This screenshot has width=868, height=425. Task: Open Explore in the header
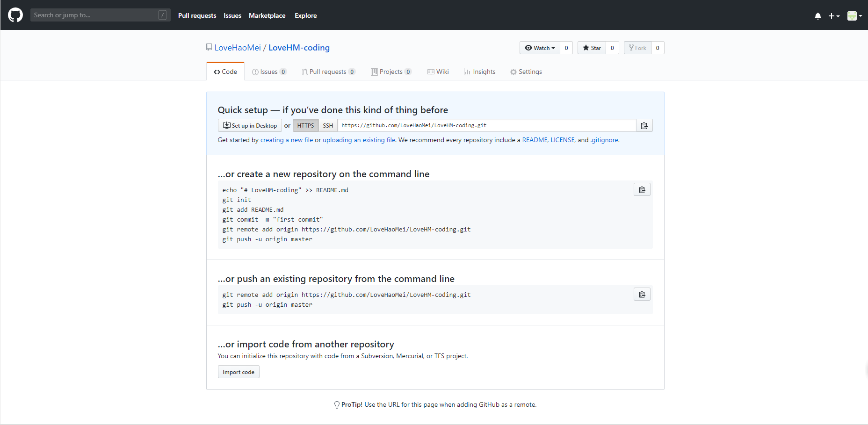click(x=305, y=15)
